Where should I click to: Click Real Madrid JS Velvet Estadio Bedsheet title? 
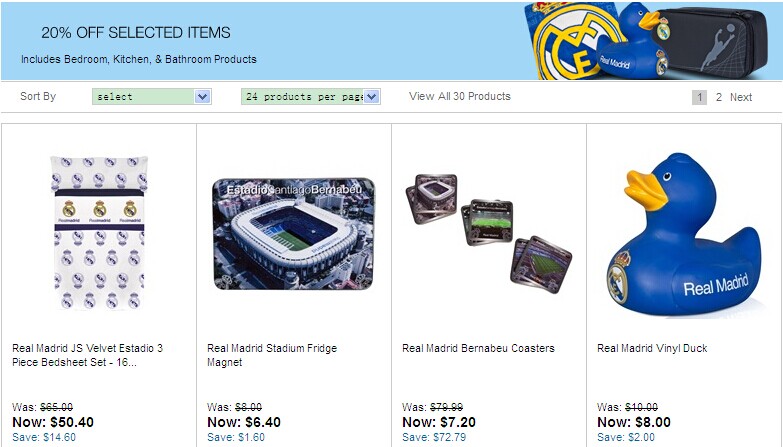(x=88, y=355)
